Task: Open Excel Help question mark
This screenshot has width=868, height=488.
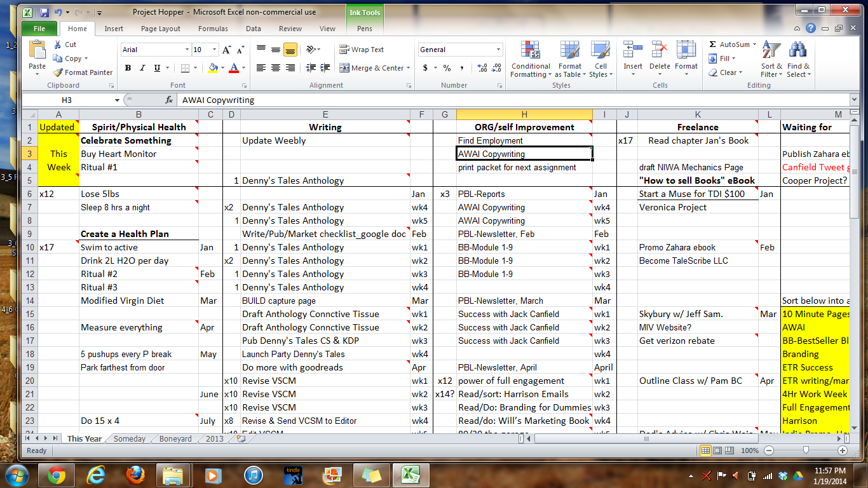Action: [x=811, y=29]
